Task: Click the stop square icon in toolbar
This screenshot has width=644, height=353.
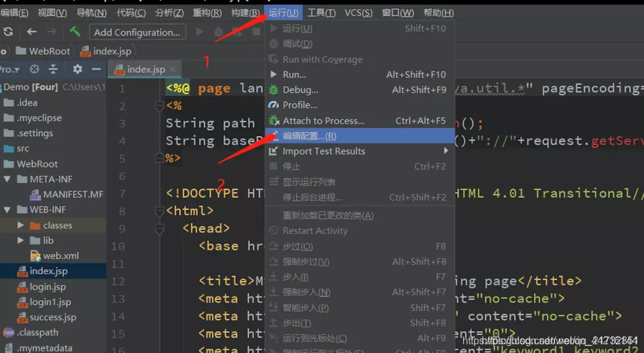Action: [x=257, y=32]
